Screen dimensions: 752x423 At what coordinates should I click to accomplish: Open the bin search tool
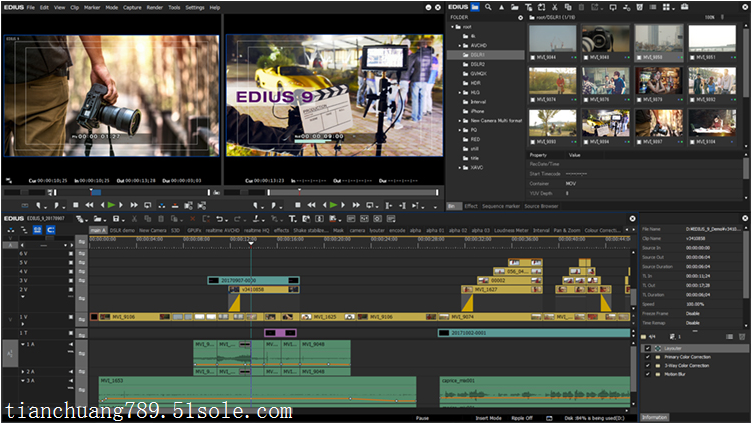(x=488, y=7)
